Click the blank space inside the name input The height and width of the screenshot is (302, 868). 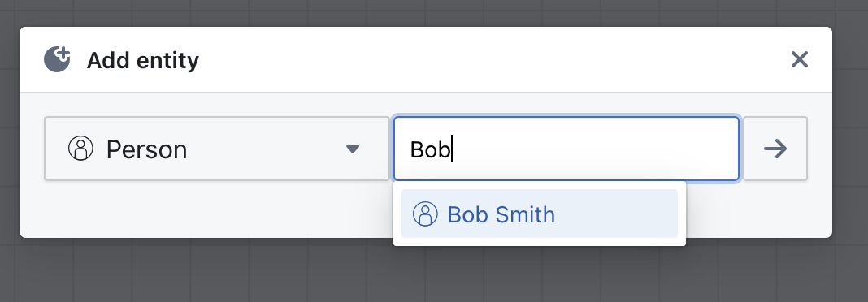point(598,149)
